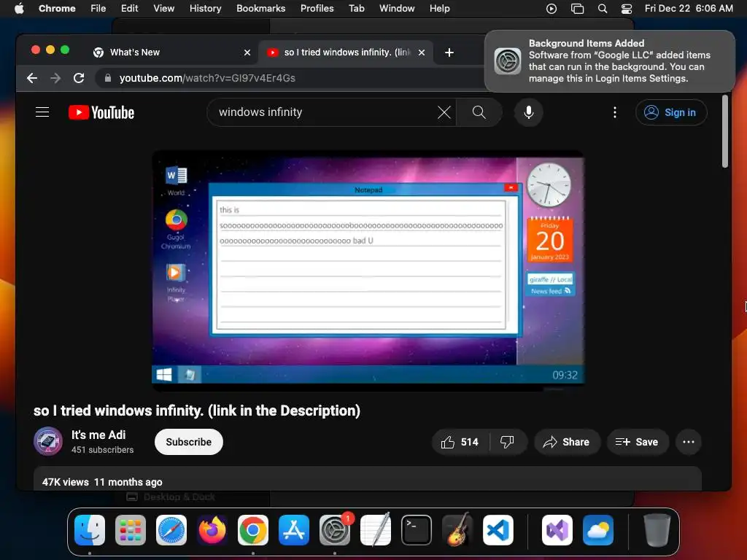Screen dimensions: 747x560
Task: Click the video player to pause
Action: click(x=368, y=271)
